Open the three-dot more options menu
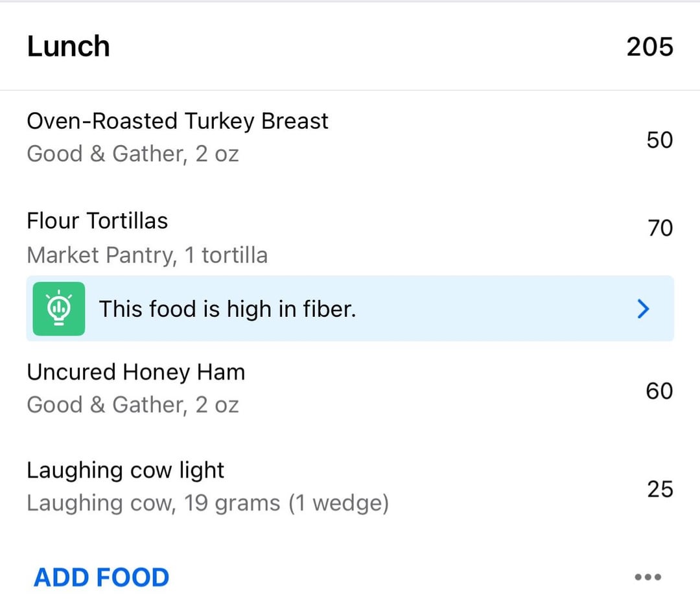 pyautogui.click(x=647, y=577)
